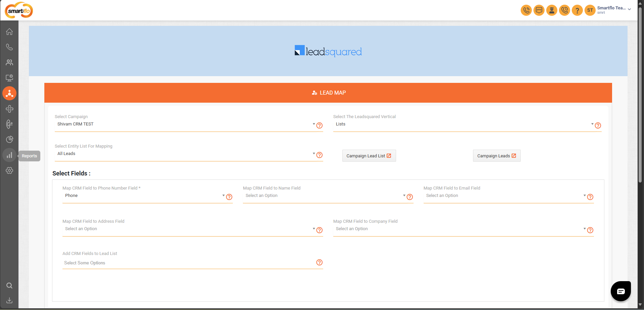This screenshot has width=644, height=310.
Task: Click the agent person icon in the top bar
Action: coord(552,10)
